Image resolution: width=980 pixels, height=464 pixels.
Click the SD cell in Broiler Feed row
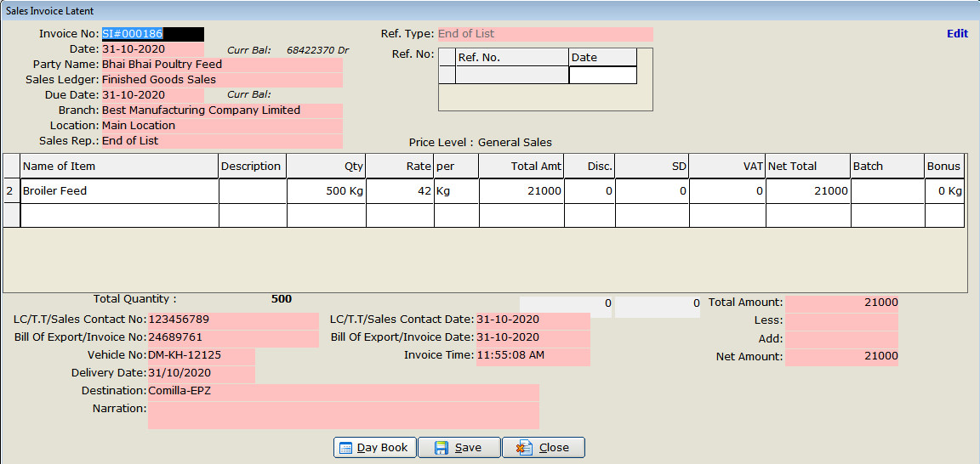[652, 191]
